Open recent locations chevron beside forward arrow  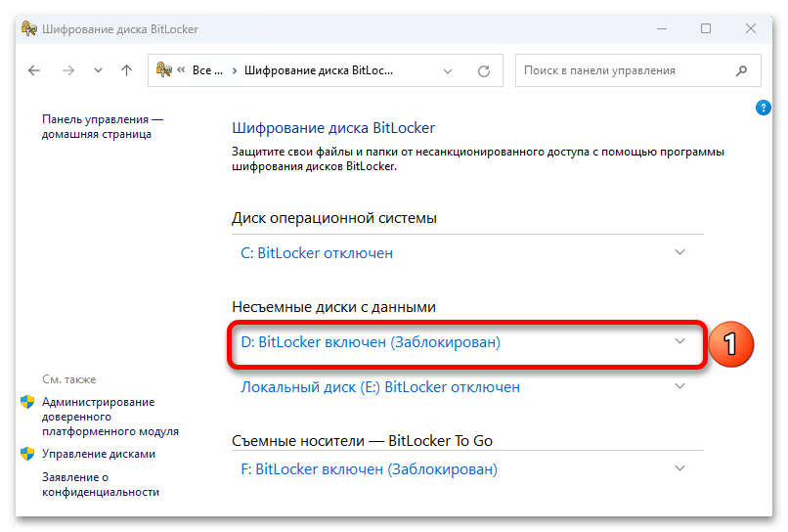point(98,70)
